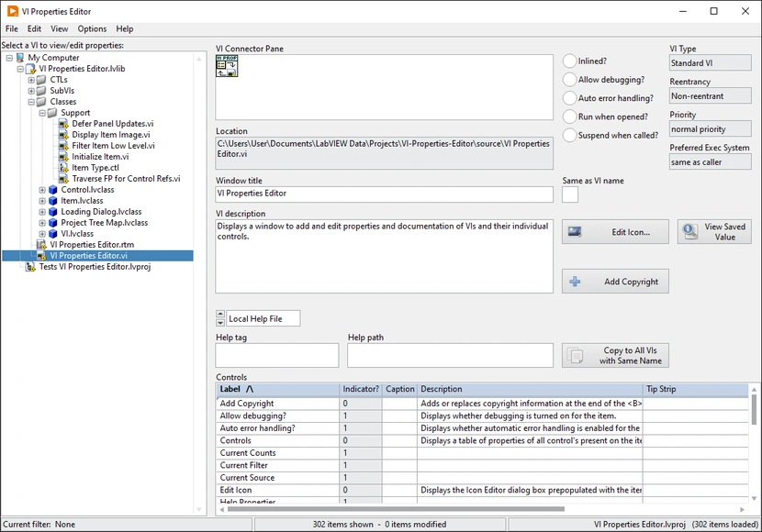This screenshot has height=532, width=762.
Task: Click the VI Properties Editor app title icon
Action: tap(13, 11)
